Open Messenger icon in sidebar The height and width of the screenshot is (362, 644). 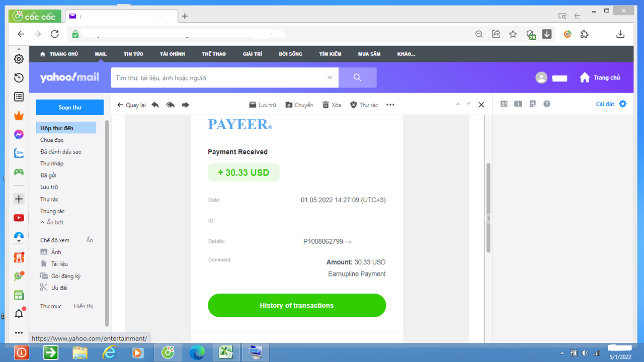pos(19,135)
